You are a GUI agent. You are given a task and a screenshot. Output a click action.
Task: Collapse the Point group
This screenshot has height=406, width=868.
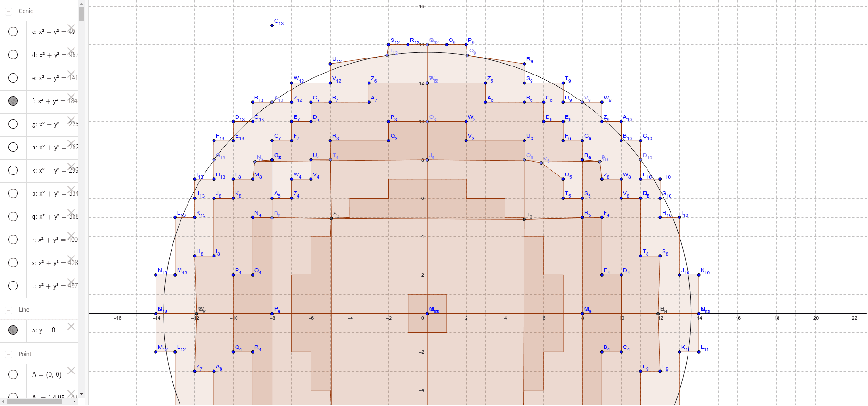(x=8, y=354)
